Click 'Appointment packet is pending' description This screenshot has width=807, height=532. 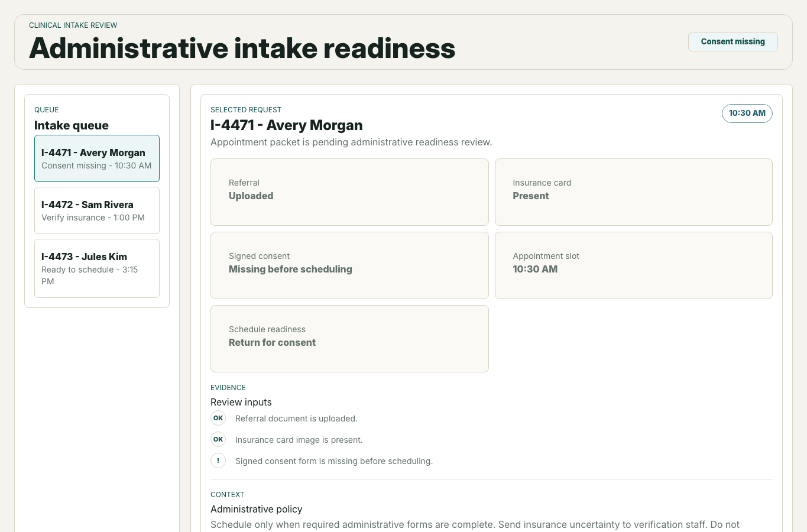click(x=351, y=142)
